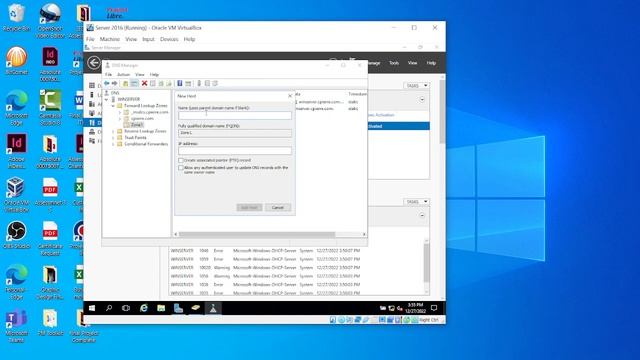Image resolution: width=640 pixels, height=360 pixels.
Task: Click the DNS Manager taskbar icon
Action: coord(213,308)
